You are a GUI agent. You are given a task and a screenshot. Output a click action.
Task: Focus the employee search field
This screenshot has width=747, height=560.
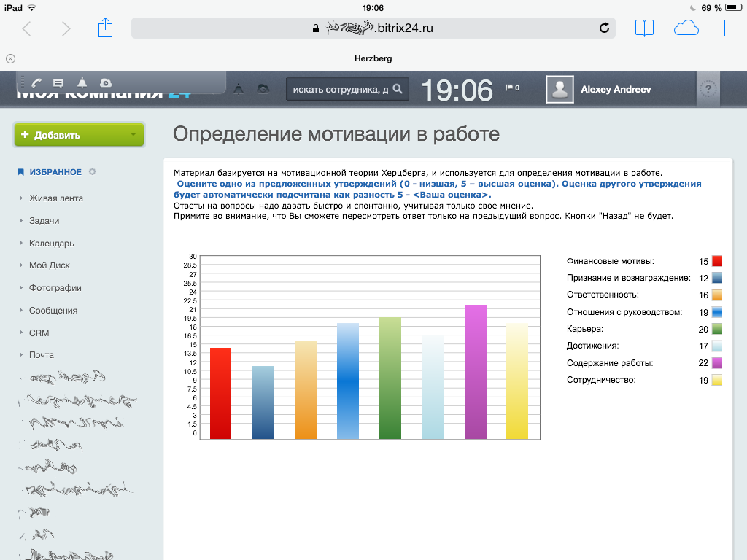[x=340, y=89]
